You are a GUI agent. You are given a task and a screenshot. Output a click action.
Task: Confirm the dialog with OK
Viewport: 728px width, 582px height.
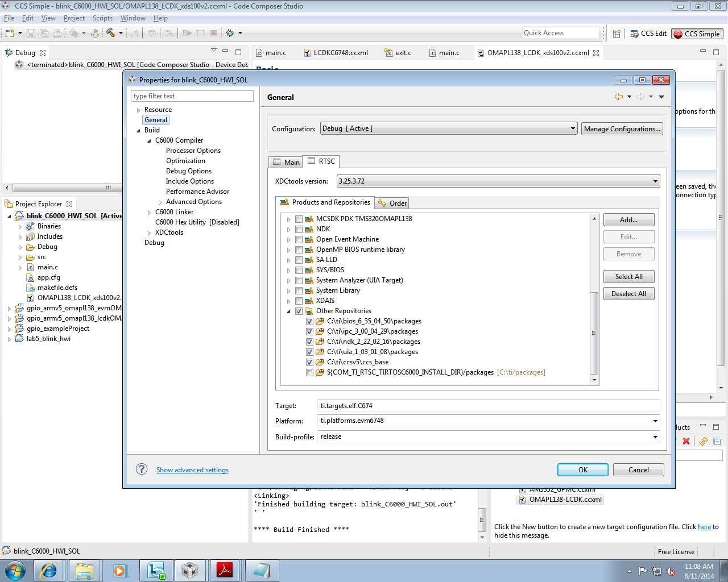click(583, 469)
